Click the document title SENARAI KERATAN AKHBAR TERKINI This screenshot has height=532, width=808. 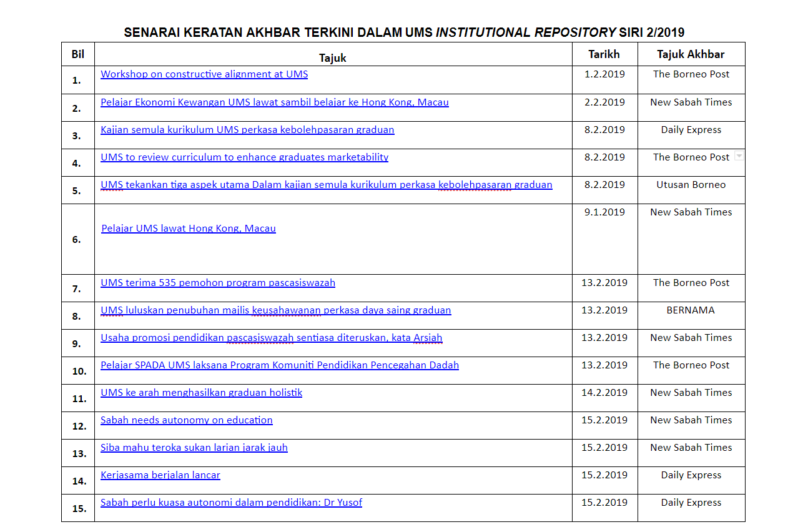coord(404,32)
